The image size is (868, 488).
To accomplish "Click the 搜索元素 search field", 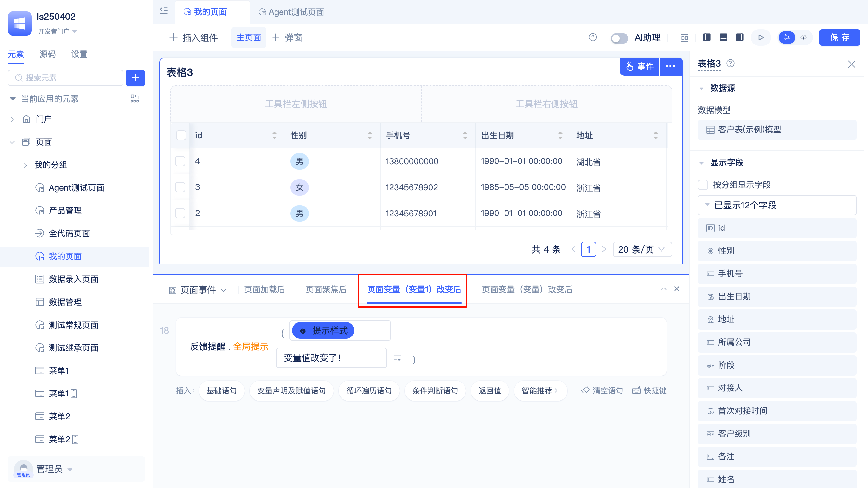I will (65, 78).
